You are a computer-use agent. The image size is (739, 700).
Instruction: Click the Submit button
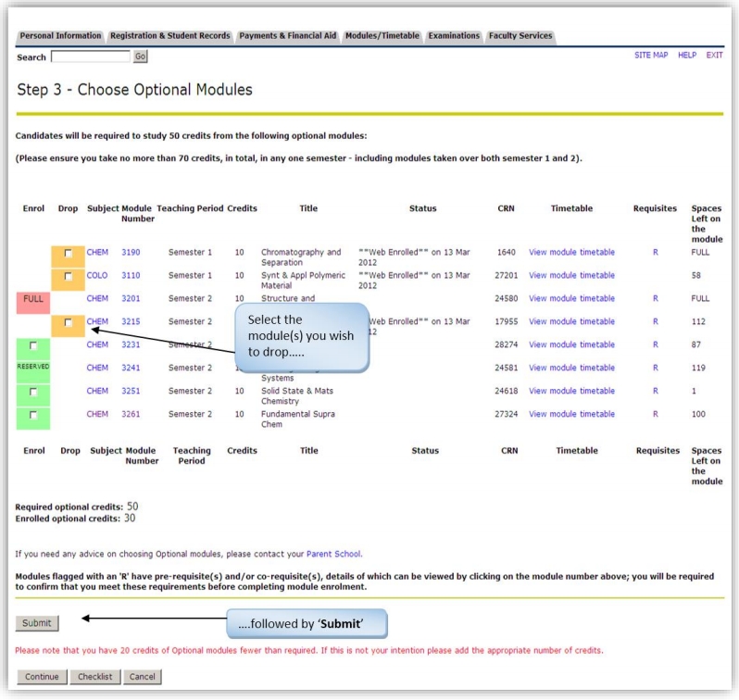pos(37,623)
